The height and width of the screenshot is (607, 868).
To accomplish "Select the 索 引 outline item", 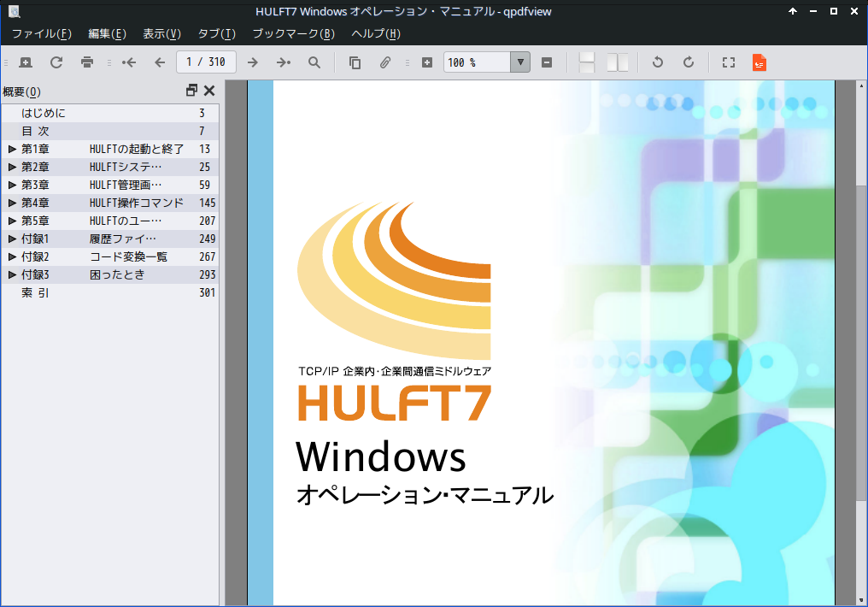I will click(35, 293).
